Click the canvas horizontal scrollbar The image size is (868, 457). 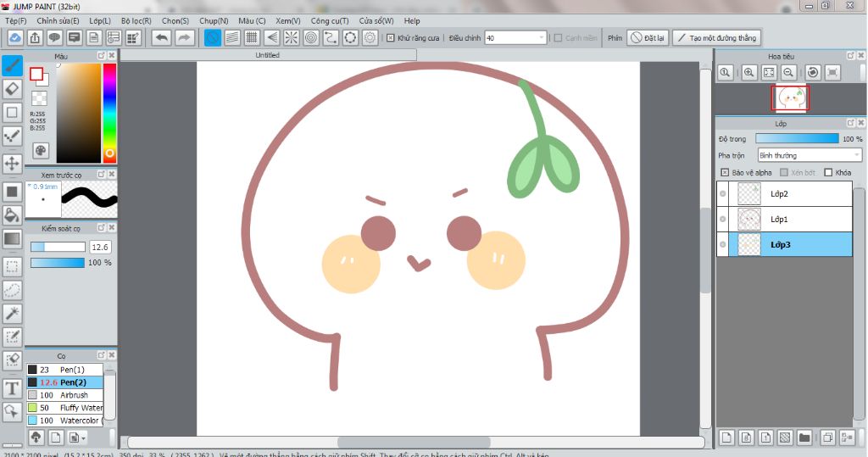coord(414,442)
